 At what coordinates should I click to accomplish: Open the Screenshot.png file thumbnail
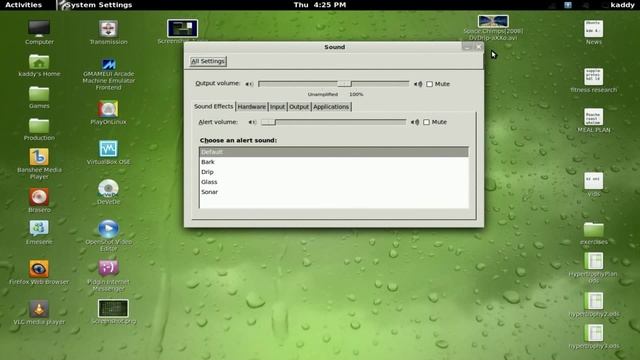click(113, 308)
